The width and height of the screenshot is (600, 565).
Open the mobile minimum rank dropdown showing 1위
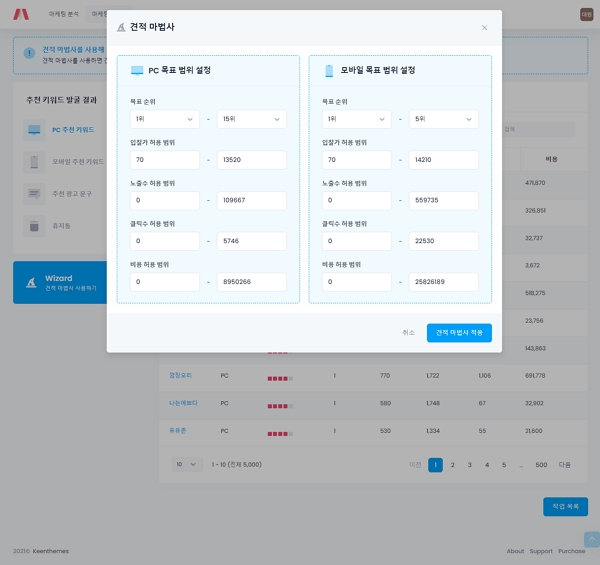[356, 119]
